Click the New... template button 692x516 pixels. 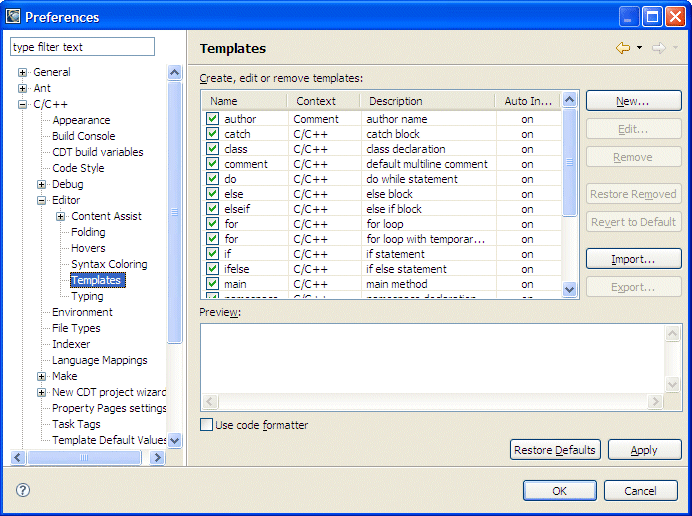pos(633,101)
